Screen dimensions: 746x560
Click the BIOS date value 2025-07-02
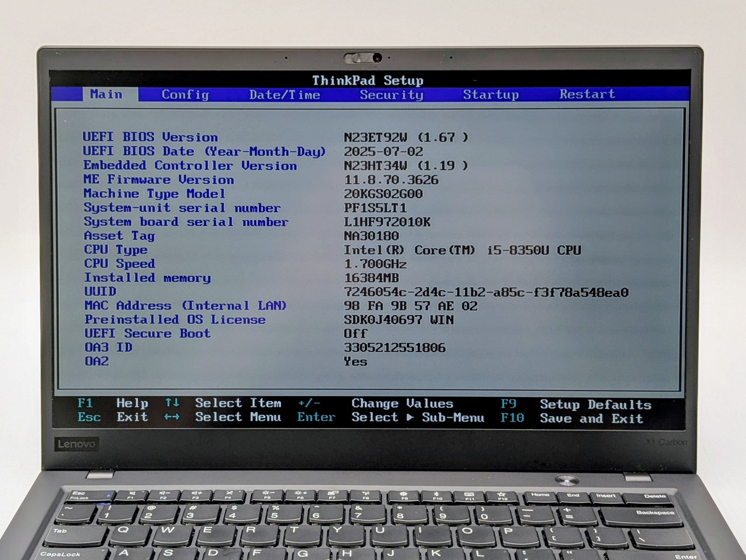pos(383,152)
